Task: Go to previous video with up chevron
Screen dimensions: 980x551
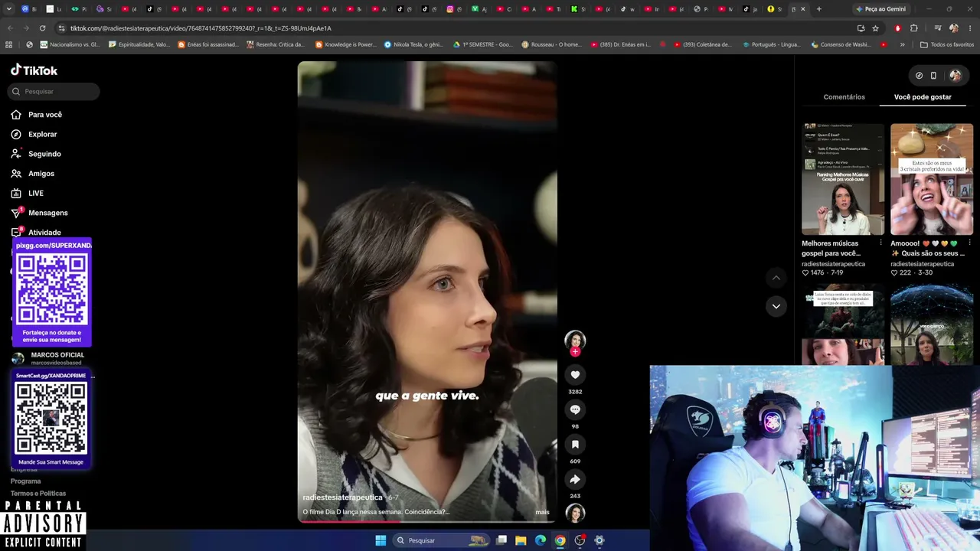Action: [776, 278]
